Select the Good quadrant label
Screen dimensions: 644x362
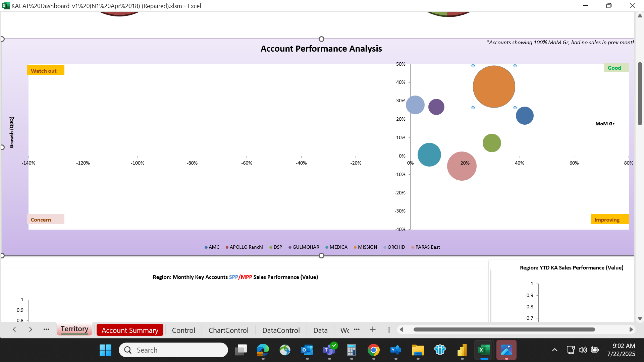point(616,68)
